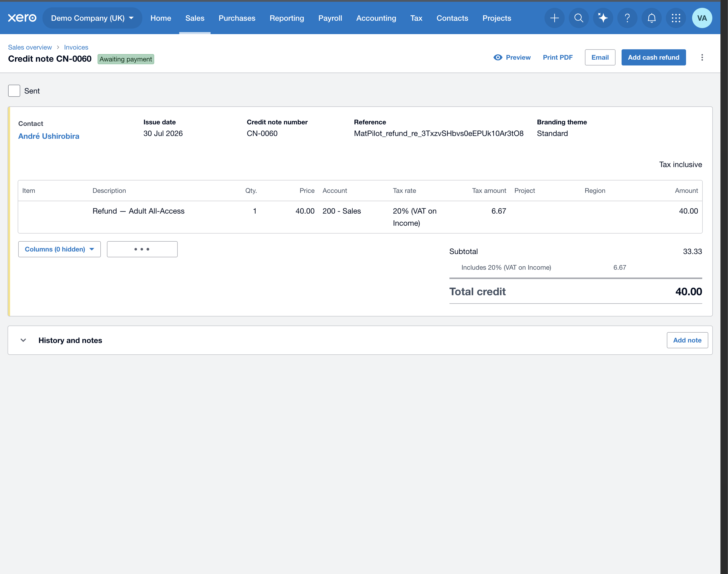Click the Region column header

click(x=595, y=191)
